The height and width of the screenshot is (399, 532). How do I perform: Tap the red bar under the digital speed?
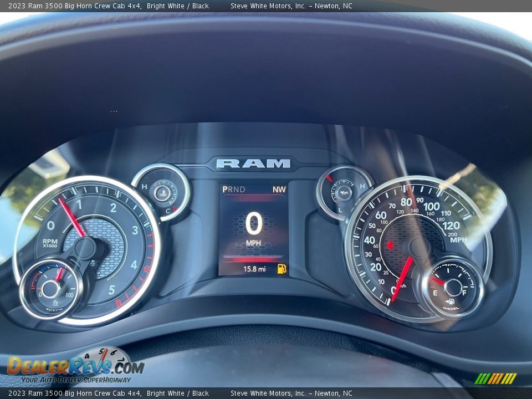coord(253,259)
